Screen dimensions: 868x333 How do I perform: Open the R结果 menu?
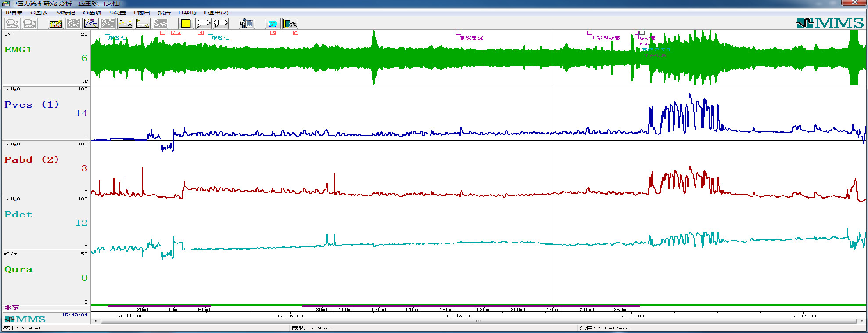14,13
